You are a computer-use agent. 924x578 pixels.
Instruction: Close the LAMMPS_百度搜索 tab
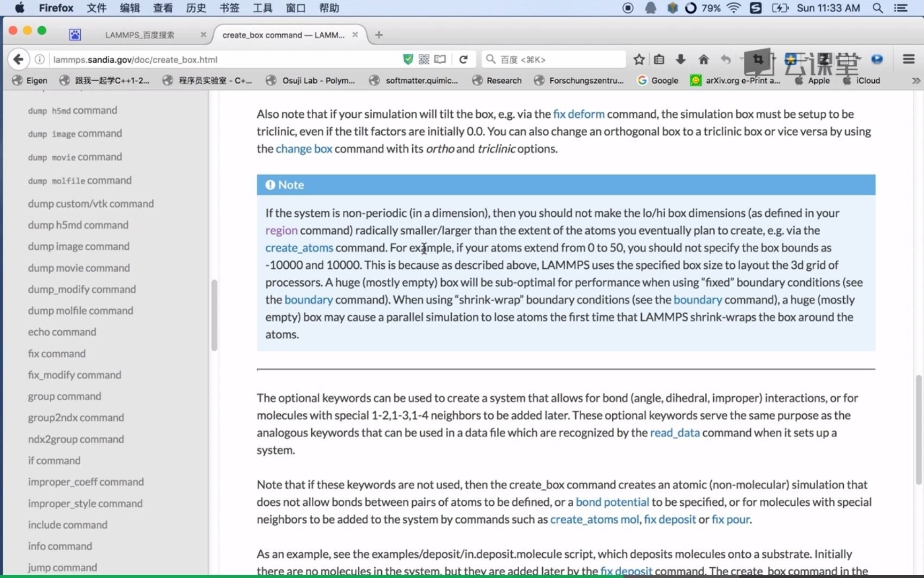203,35
